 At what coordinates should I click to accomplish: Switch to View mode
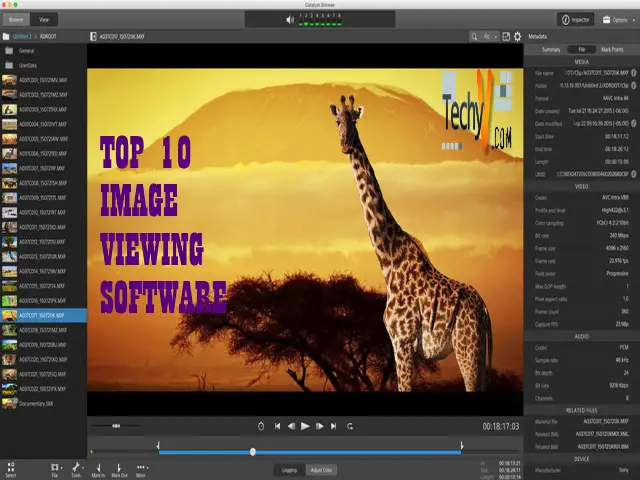click(45, 19)
